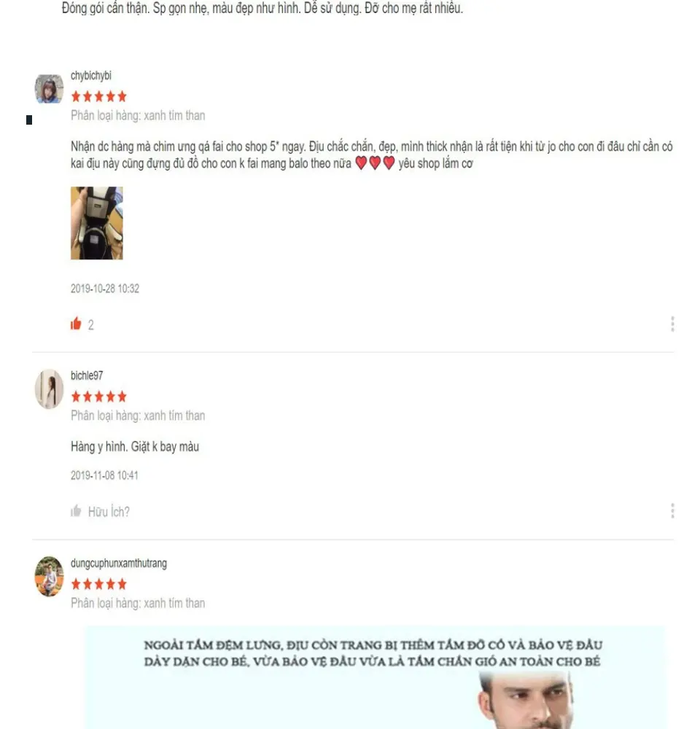Click the like count 2 on chybichybi's review
700x729 pixels.
[x=90, y=325]
